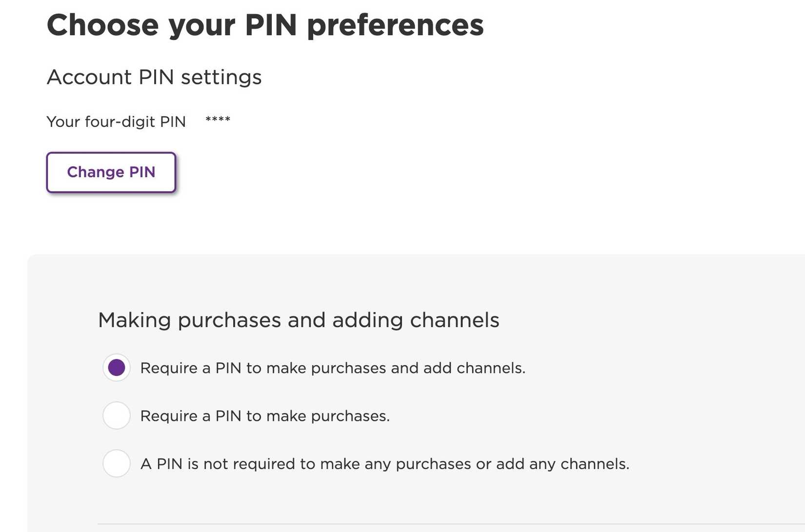Click the label about no PIN required
The height and width of the screenshot is (532, 805).
385,464
